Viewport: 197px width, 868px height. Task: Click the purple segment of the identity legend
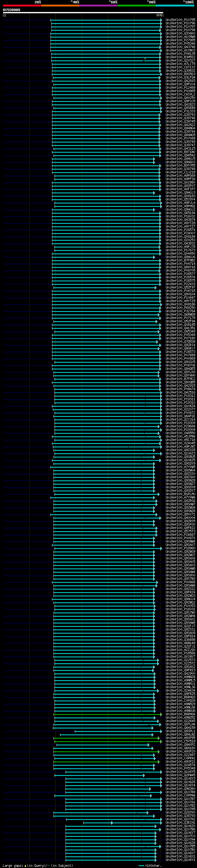coord(99,6)
